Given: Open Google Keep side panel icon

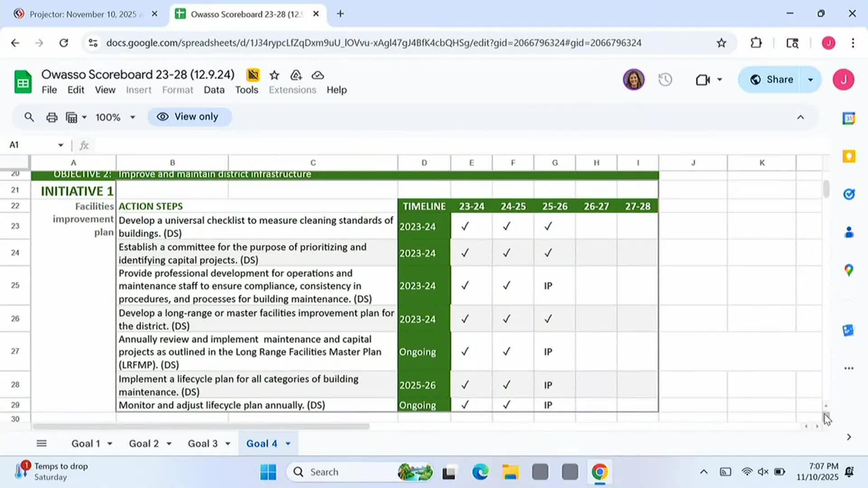Looking at the screenshot, I should click(x=849, y=156).
